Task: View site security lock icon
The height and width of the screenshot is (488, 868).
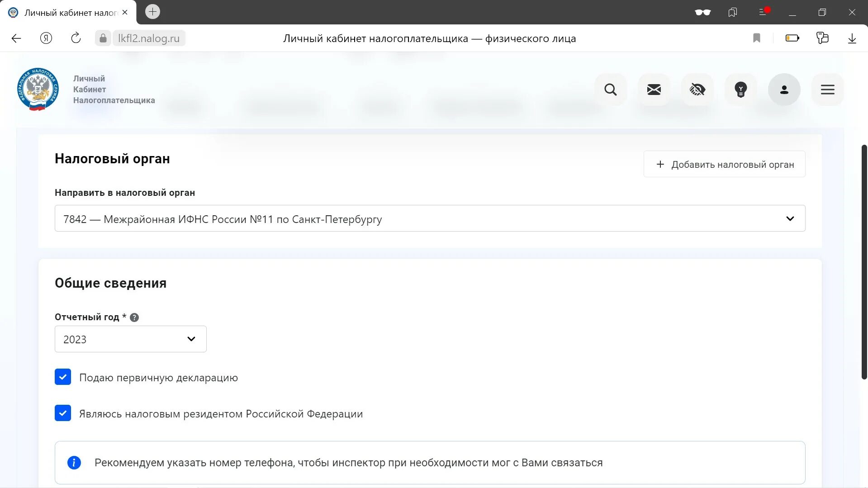Action: coord(103,38)
